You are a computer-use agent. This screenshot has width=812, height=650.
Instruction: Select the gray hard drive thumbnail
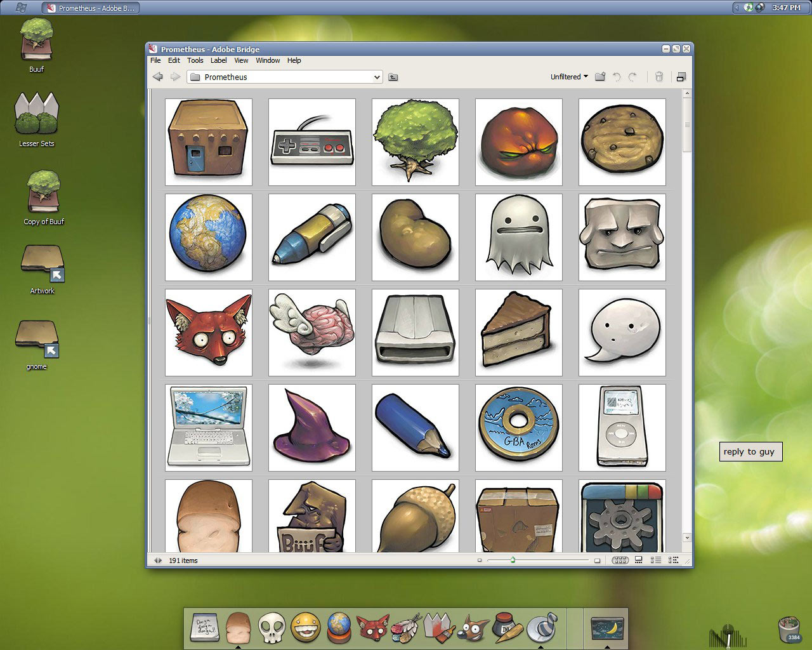[x=416, y=333]
